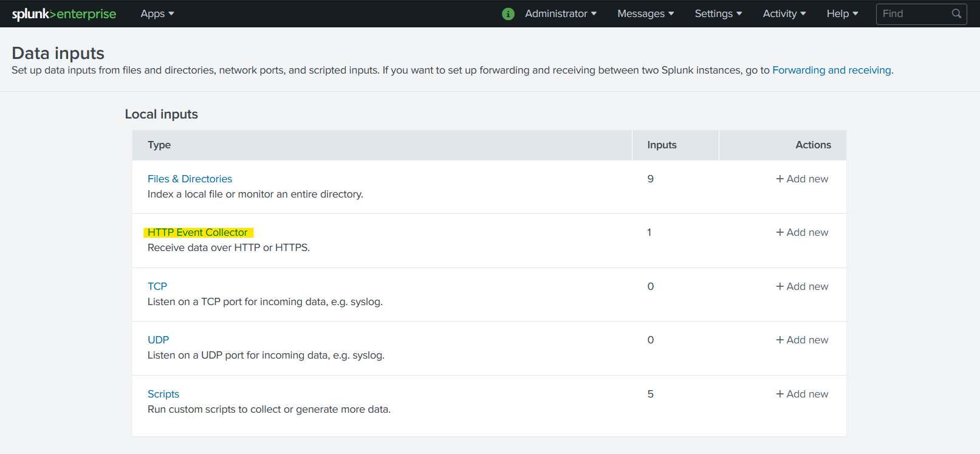Click the input count 9 for Files & Directories
This screenshot has width=980, height=454.
[x=651, y=179]
